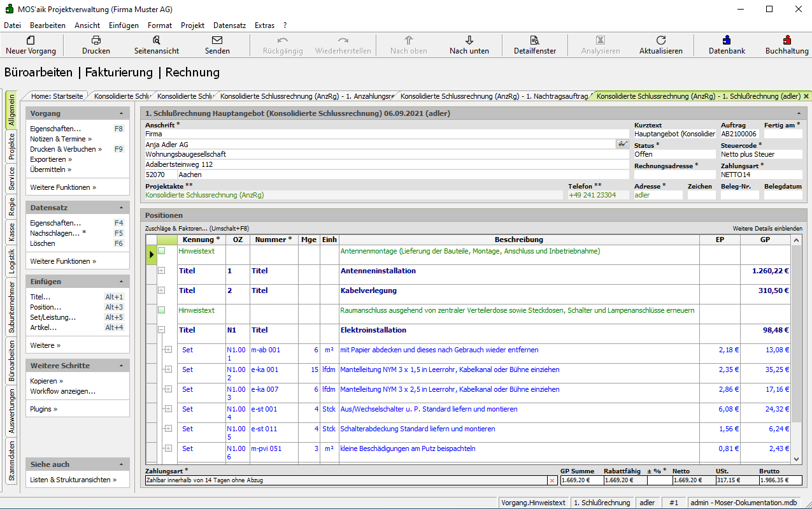Open the Datenbank toolbar icon
Screen dimensions: 812x509
[x=727, y=41]
